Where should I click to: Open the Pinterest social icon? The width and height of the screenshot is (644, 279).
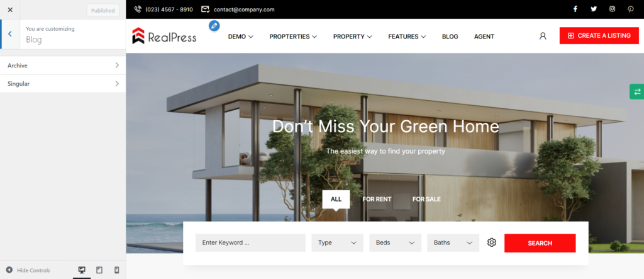tap(631, 9)
